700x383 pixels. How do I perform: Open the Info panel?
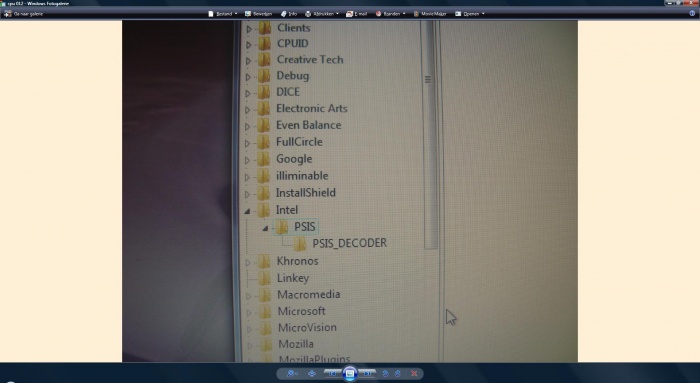[x=289, y=14]
